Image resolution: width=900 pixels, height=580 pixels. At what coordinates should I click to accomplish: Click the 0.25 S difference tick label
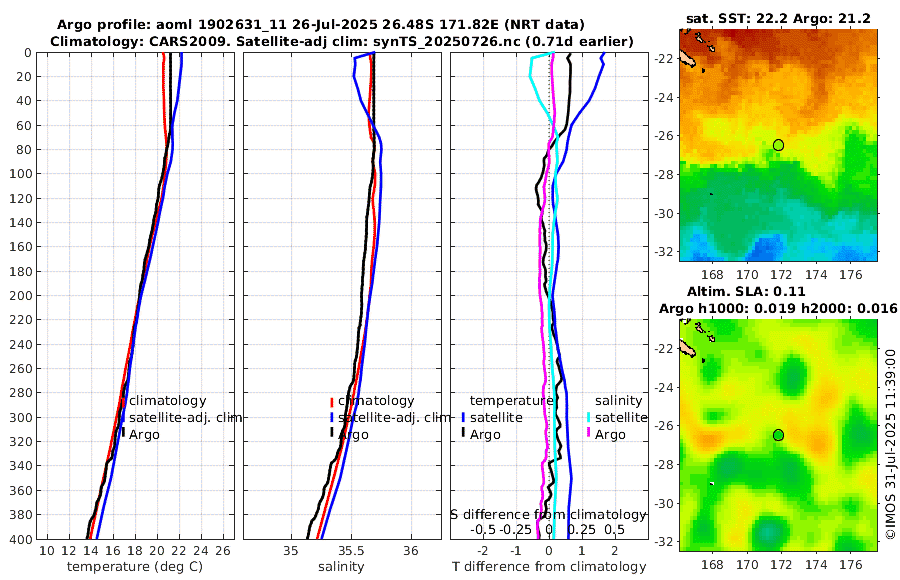pyautogui.click(x=581, y=529)
